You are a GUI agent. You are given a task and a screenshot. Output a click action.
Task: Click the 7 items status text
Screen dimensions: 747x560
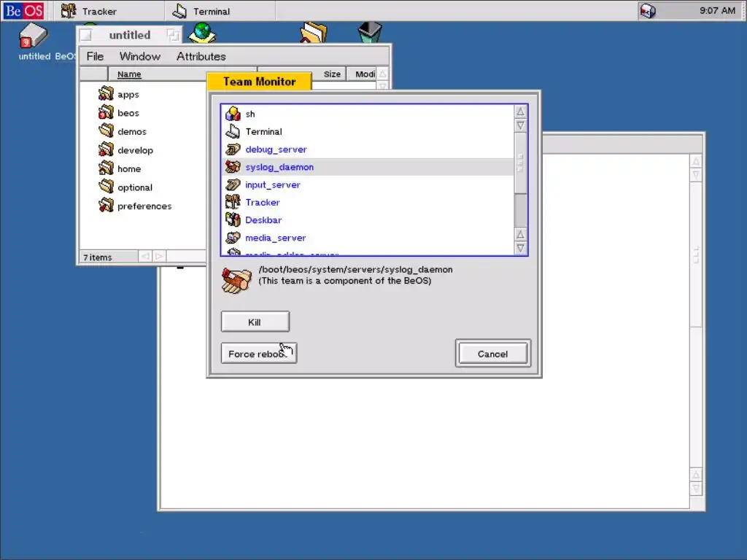coord(98,257)
